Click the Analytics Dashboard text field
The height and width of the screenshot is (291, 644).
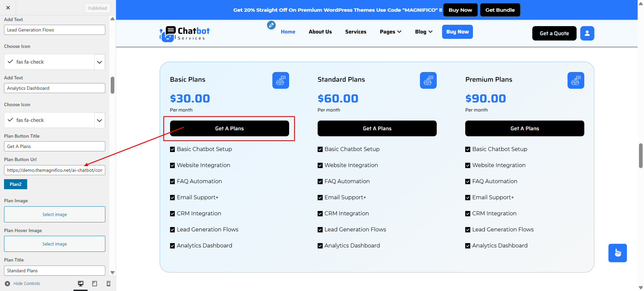55,88
